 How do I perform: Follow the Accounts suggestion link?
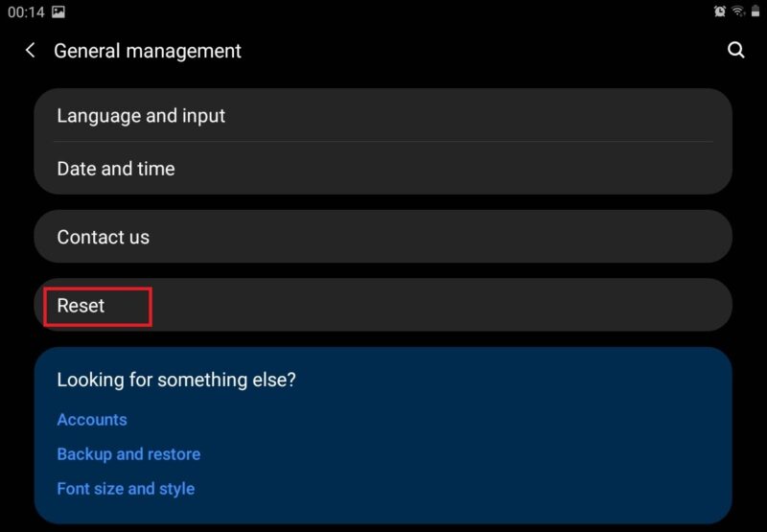[x=92, y=420]
